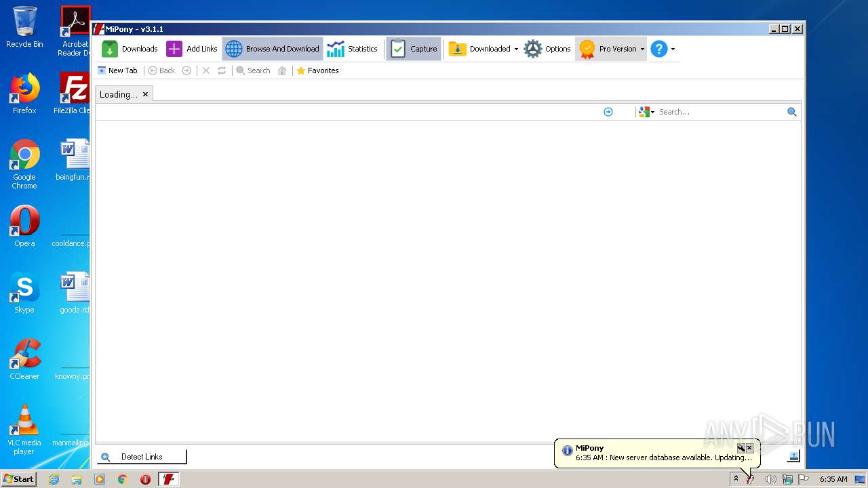Open Options with the gear icon

point(547,49)
